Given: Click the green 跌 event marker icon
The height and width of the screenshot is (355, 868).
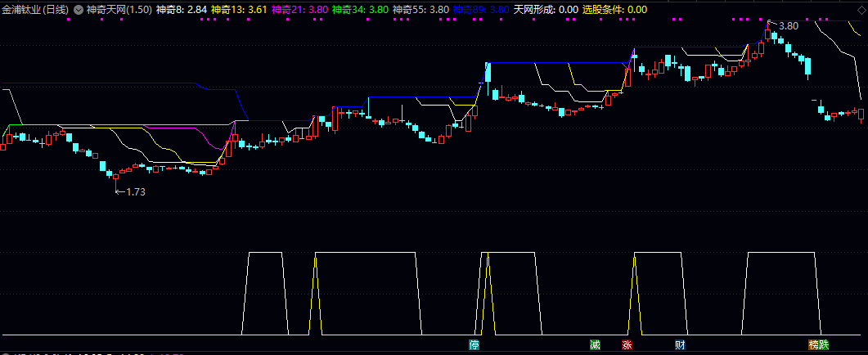Looking at the screenshot, I should click(x=825, y=345).
